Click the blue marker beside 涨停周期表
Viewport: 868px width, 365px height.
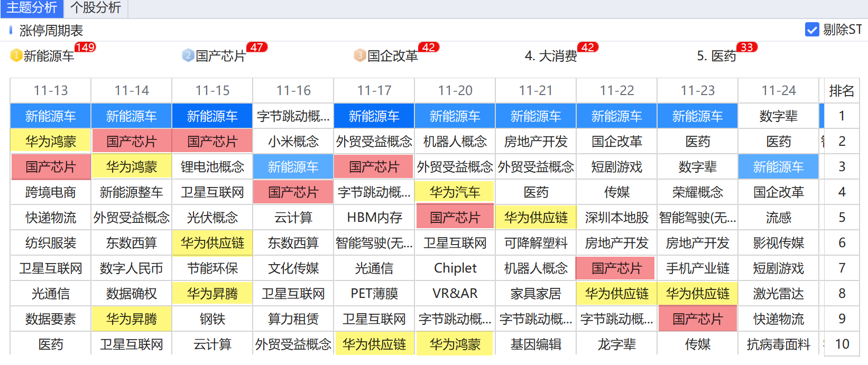[11, 31]
